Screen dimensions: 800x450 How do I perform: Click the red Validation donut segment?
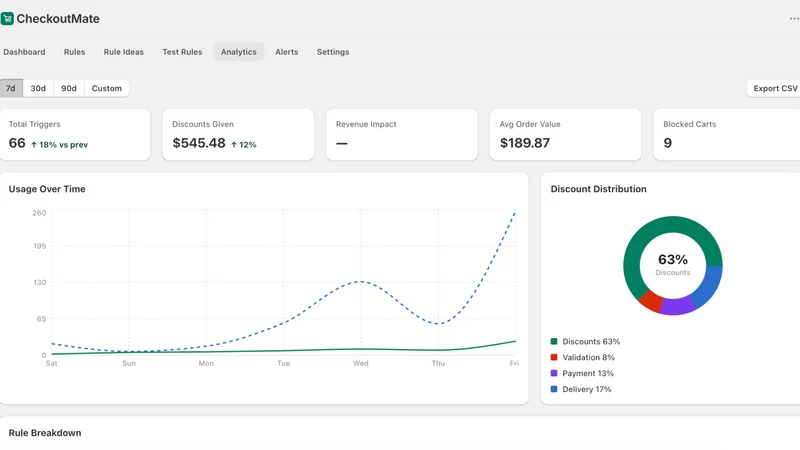(x=651, y=301)
